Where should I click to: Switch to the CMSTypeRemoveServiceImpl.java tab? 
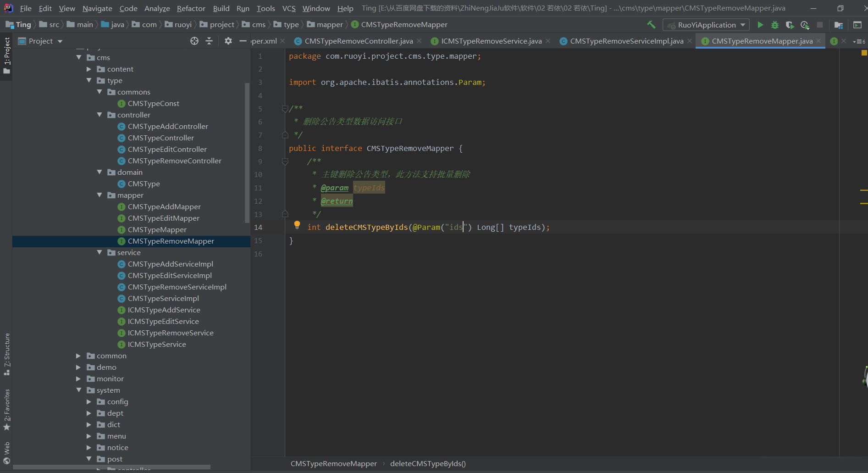click(x=626, y=41)
